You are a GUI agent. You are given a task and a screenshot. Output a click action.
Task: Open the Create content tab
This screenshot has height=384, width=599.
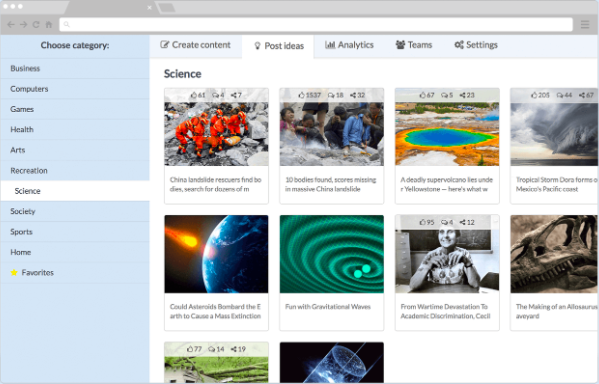point(196,45)
